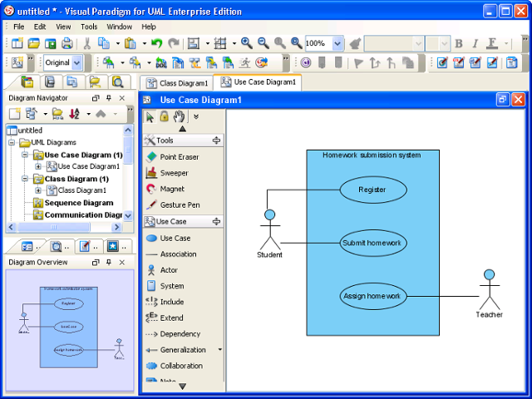This screenshot has height=399, width=532.
Task: Click the Bold formatting button
Action: pyautogui.click(x=459, y=43)
